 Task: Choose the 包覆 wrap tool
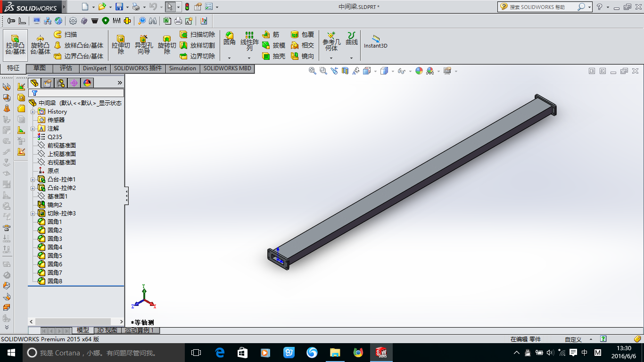click(303, 34)
